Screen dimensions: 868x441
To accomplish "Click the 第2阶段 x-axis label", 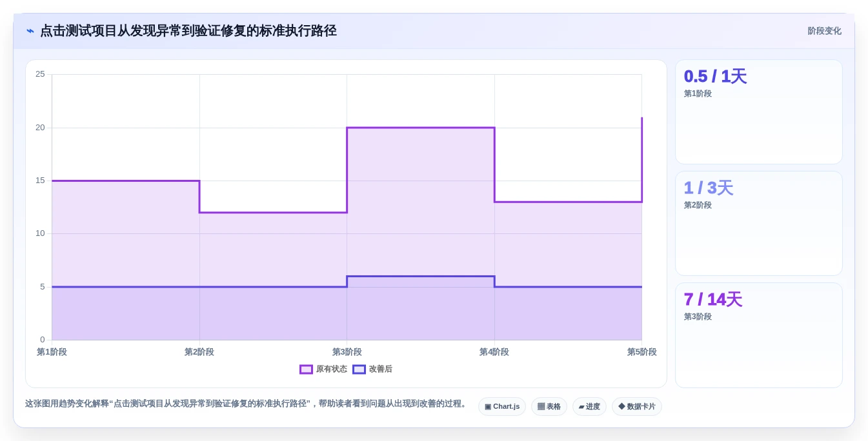I will 199,352.
